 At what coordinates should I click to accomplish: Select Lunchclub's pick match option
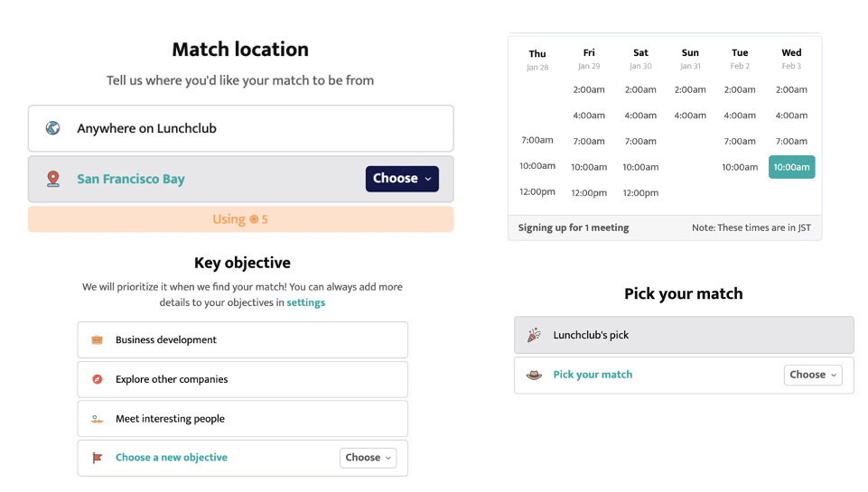click(x=684, y=335)
